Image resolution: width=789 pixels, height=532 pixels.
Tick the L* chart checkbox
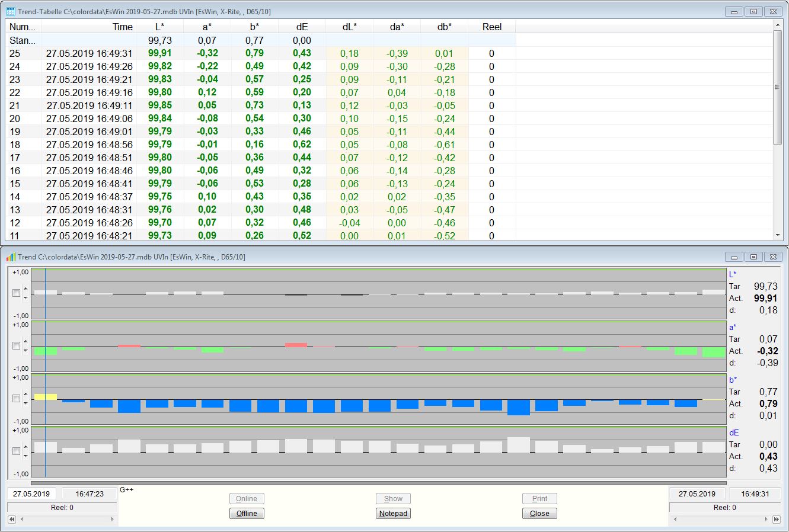tap(17, 293)
